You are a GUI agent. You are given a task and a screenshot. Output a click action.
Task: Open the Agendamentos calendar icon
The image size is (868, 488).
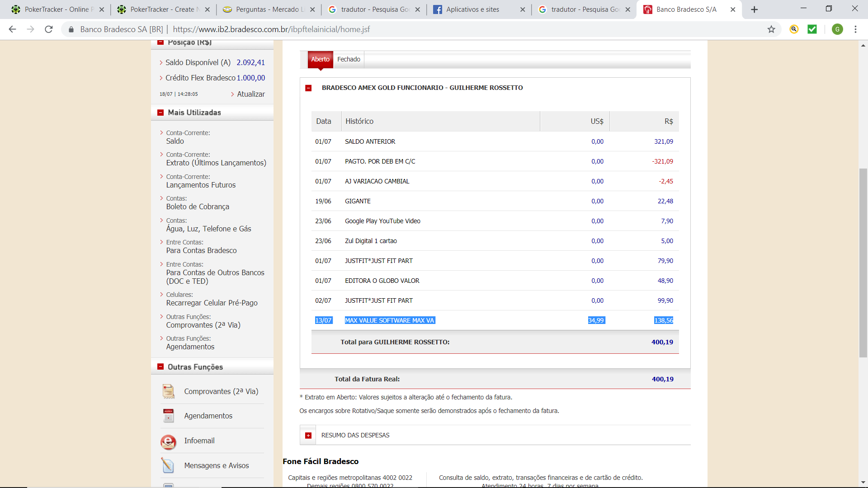click(x=168, y=416)
